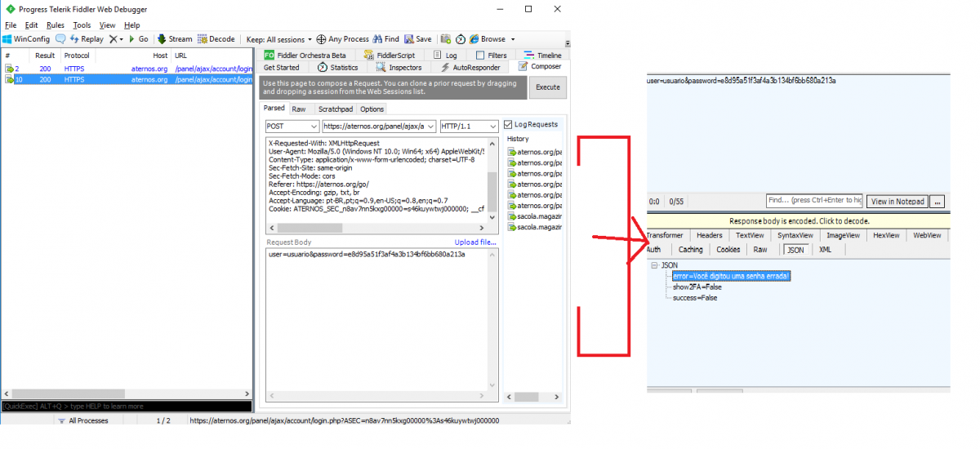Image resolution: width=980 pixels, height=449 pixels.
Task: Open the View menu
Action: (x=107, y=25)
